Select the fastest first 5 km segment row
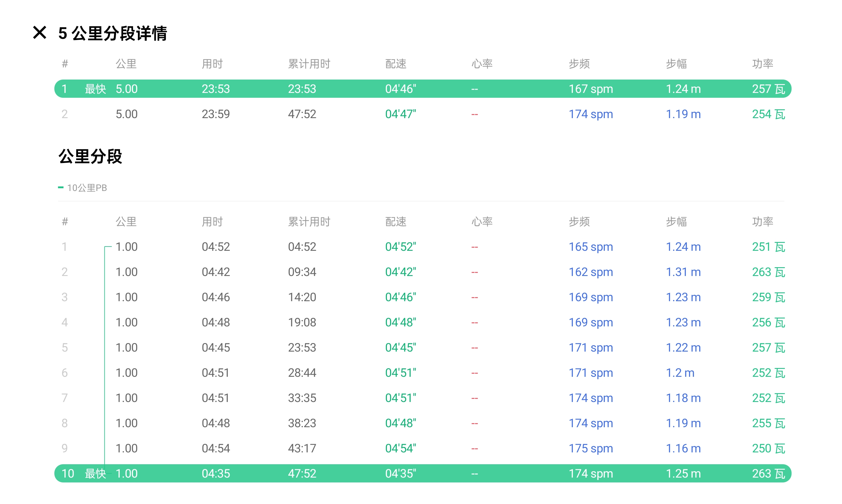Viewport: 842px width, 504px height. (422, 89)
